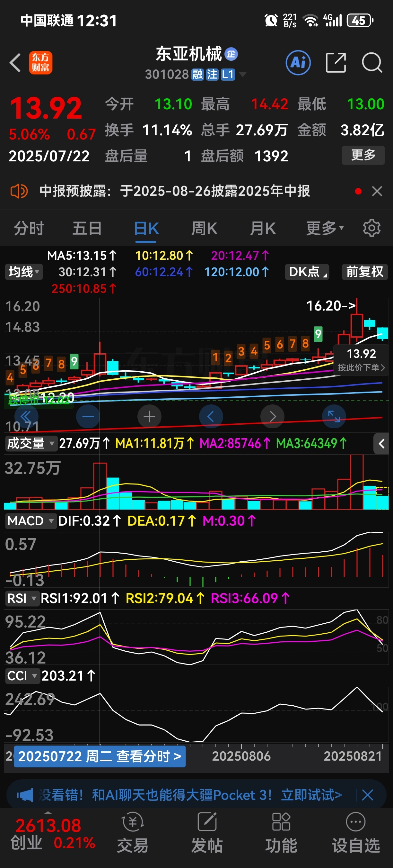Switch to 五日 tab

87,228
